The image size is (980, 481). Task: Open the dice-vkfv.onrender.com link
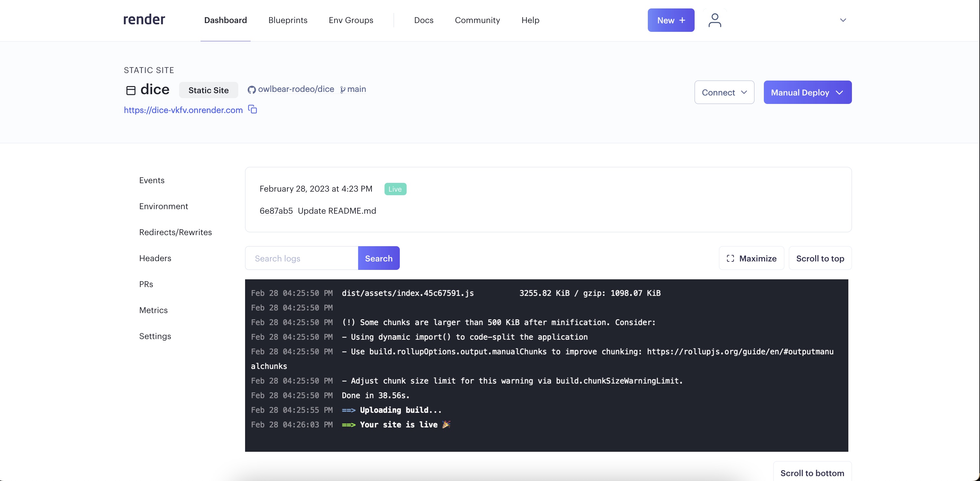(x=183, y=110)
